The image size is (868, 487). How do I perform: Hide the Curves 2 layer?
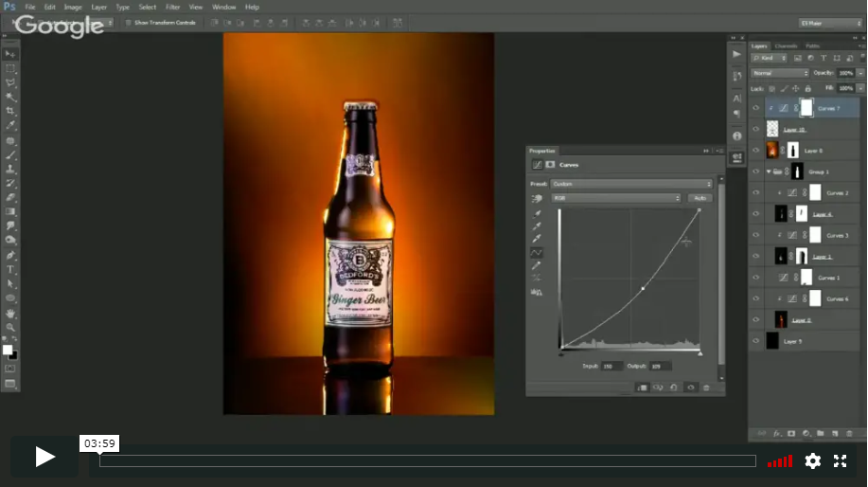755,192
